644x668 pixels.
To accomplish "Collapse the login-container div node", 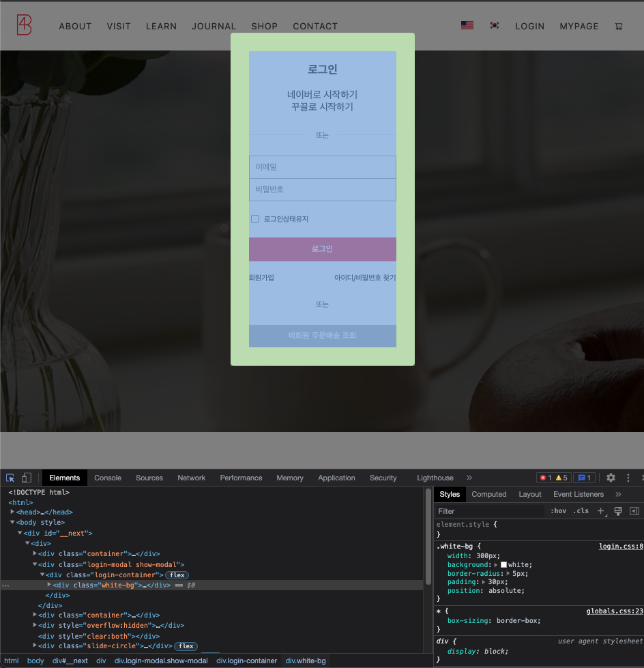I will [42, 575].
